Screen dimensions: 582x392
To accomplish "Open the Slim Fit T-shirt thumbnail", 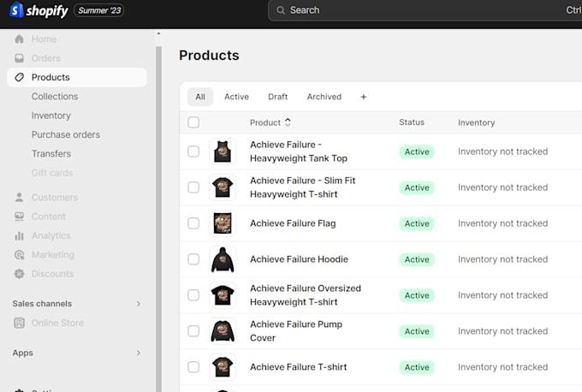I will tap(223, 187).
